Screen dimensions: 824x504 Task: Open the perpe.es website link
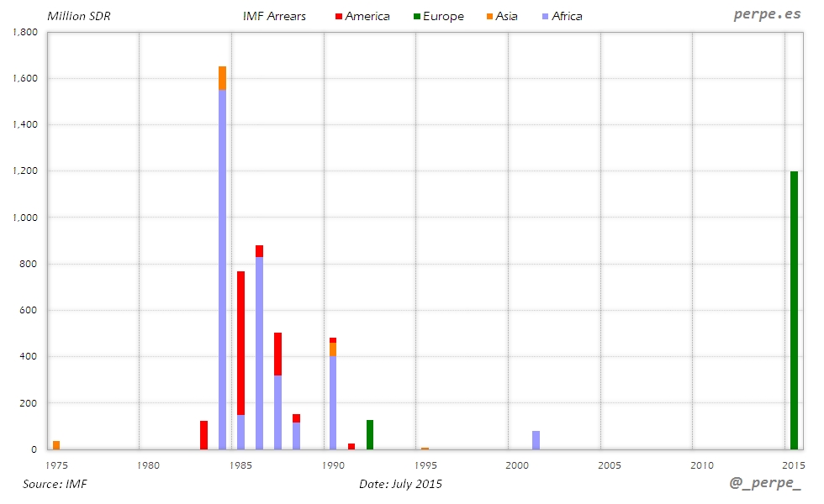pyautogui.click(x=767, y=15)
